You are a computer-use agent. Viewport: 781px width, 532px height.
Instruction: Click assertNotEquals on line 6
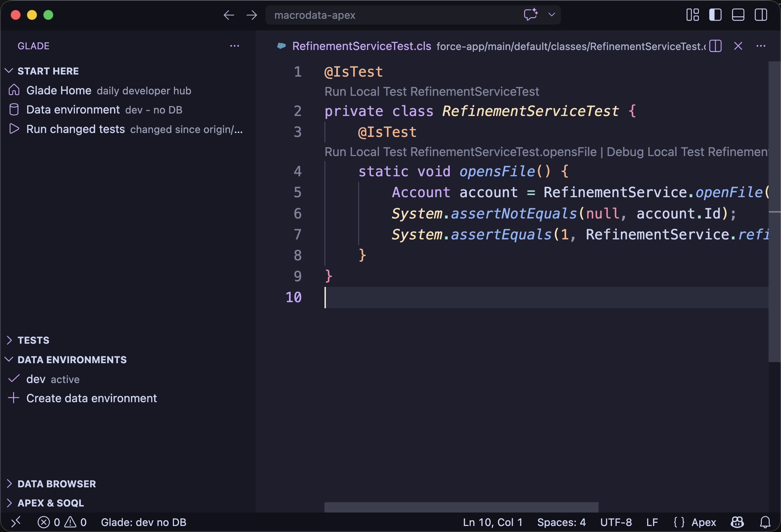(x=514, y=214)
